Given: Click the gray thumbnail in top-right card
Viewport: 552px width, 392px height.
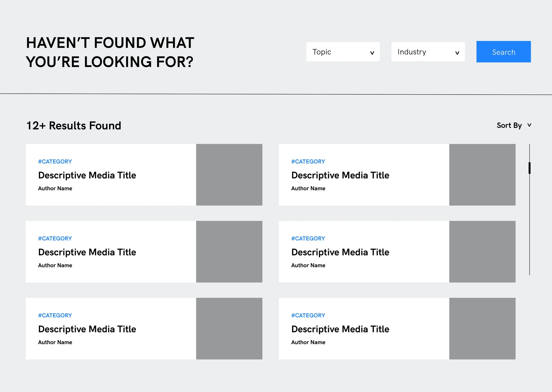Looking at the screenshot, I should 482,175.
